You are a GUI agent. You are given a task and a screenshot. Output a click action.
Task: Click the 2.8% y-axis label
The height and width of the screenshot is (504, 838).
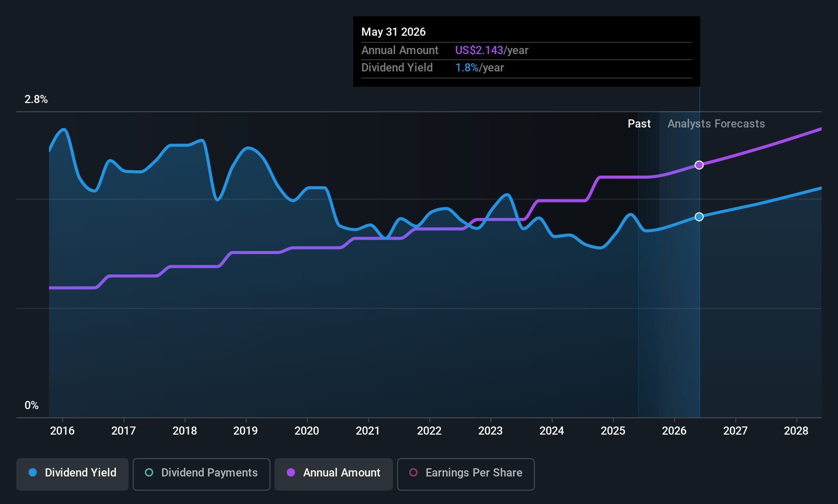coord(36,99)
